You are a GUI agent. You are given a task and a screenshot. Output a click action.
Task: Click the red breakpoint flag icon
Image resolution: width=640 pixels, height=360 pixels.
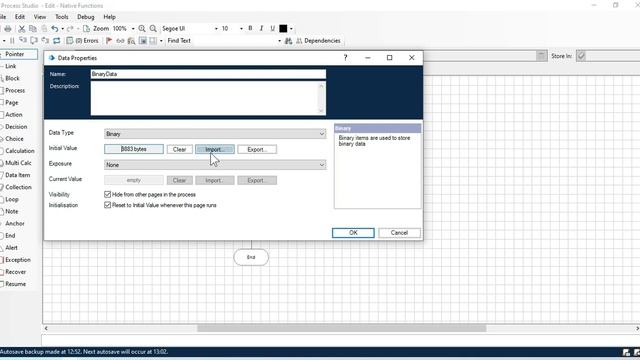click(x=109, y=41)
